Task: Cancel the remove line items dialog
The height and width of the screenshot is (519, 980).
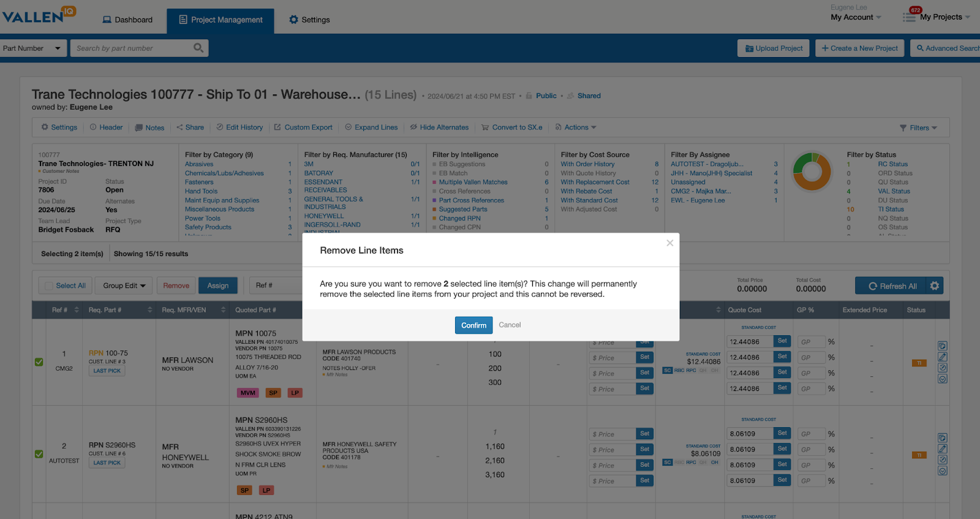Action: (x=510, y=325)
